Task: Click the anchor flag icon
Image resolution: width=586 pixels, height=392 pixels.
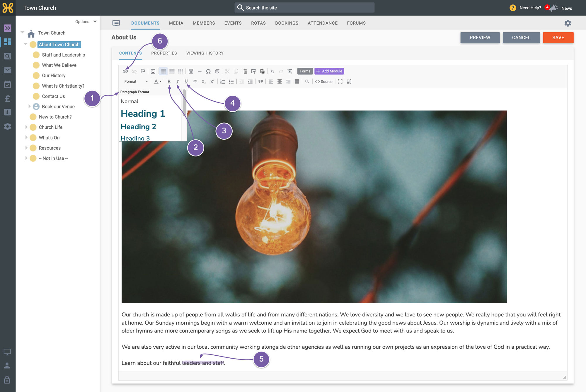Action: click(x=143, y=71)
